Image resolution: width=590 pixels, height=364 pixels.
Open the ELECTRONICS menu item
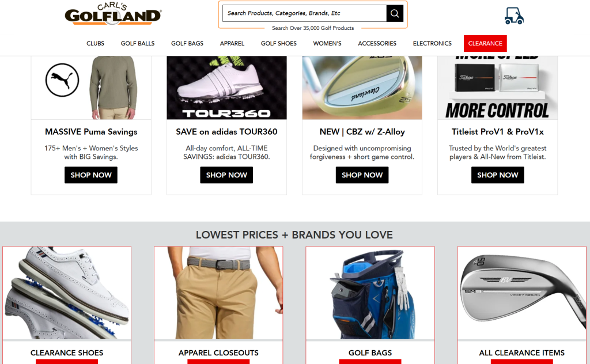pos(432,43)
